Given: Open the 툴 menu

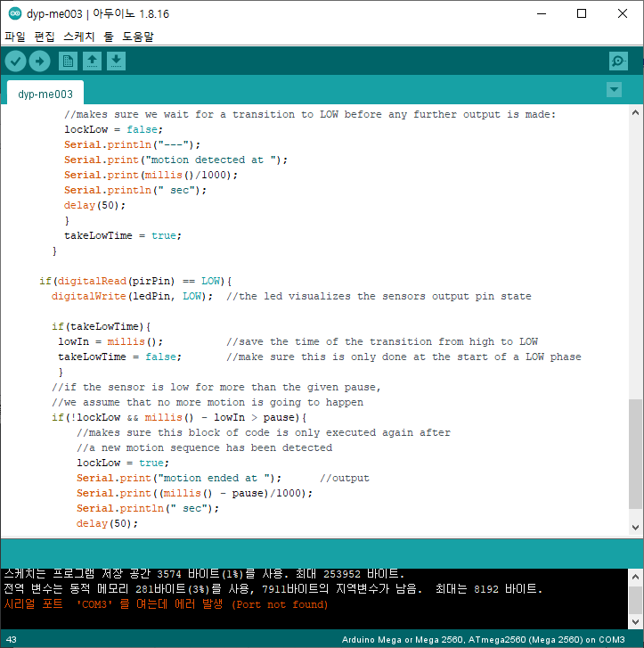Looking at the screenshot, I should point(109,37).
